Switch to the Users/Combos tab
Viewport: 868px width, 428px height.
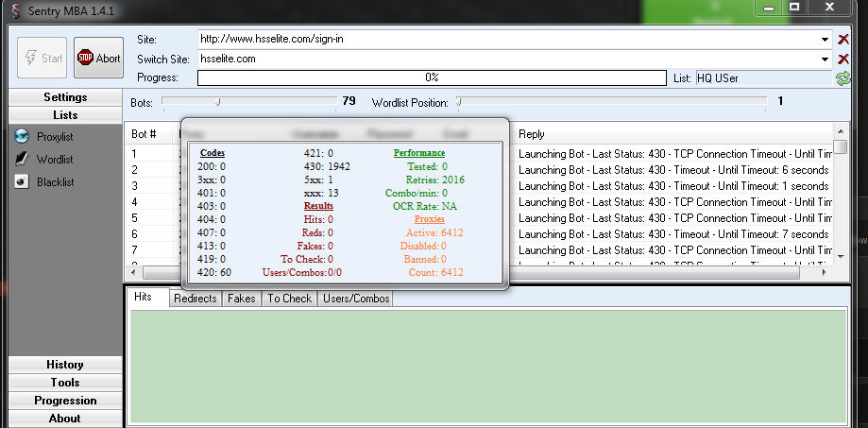pos(356,299)
